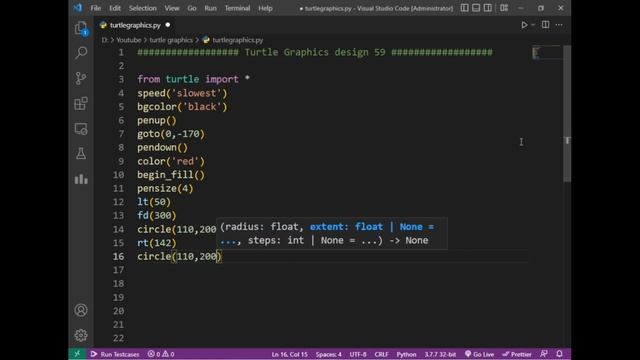Image resolution: width=640 pixels, height=360 pixels.
Task: Toggle the secondary side bar layout icon
Action: click(487, 8)
